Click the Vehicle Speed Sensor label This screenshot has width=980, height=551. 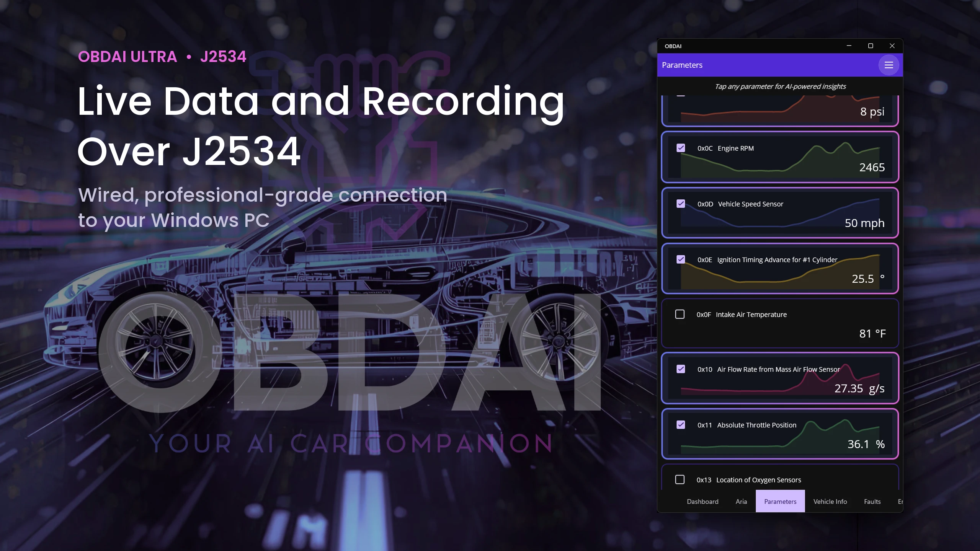tap(750, 204)
